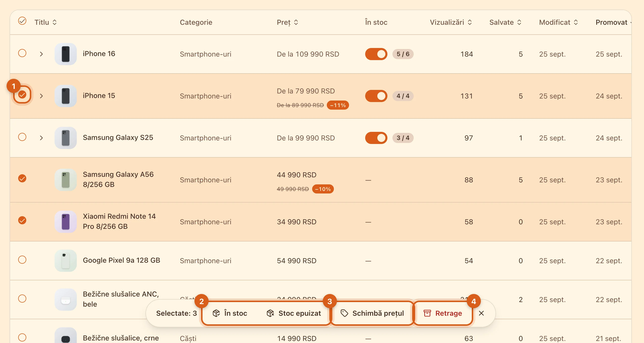Click the 5 / 6 stock badge

click(403, 54)
